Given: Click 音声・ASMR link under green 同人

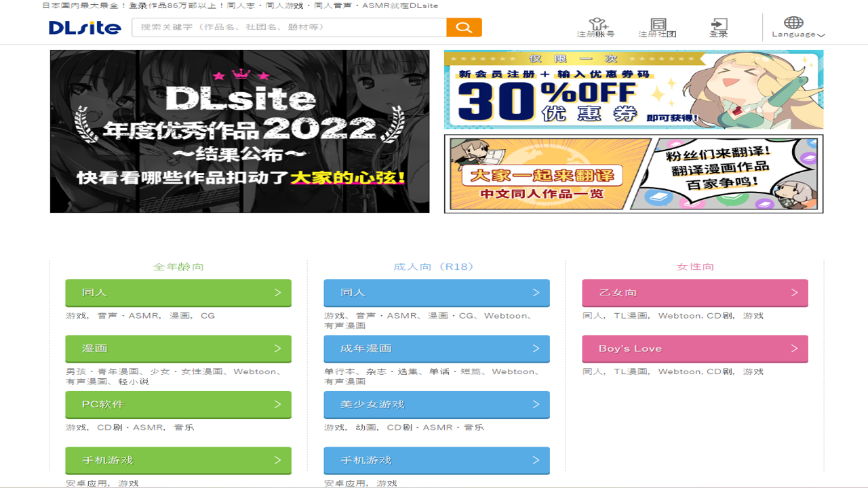Looking at the screenshot, I should [x=128, y=316].
